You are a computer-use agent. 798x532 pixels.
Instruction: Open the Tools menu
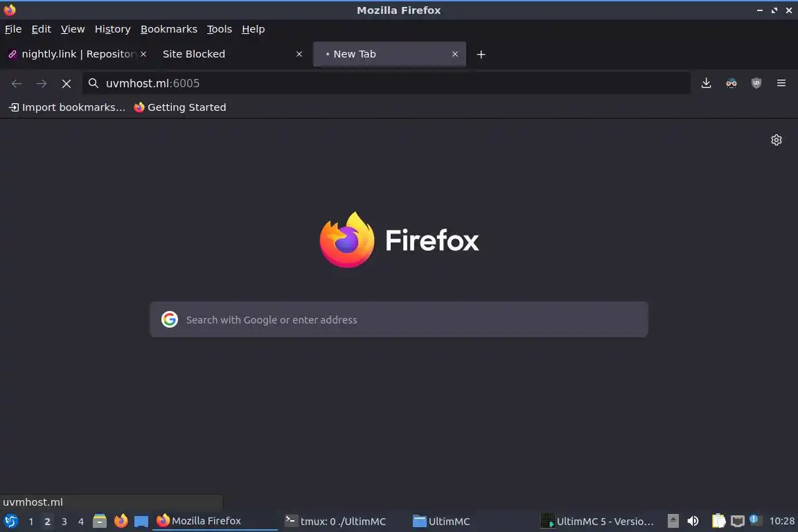click(220, 29)
